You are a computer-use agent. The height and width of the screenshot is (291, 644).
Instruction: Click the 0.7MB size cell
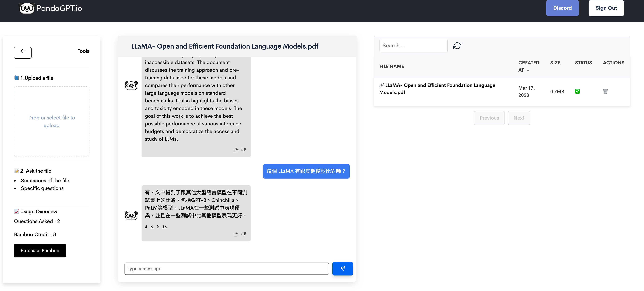point(557,91)
